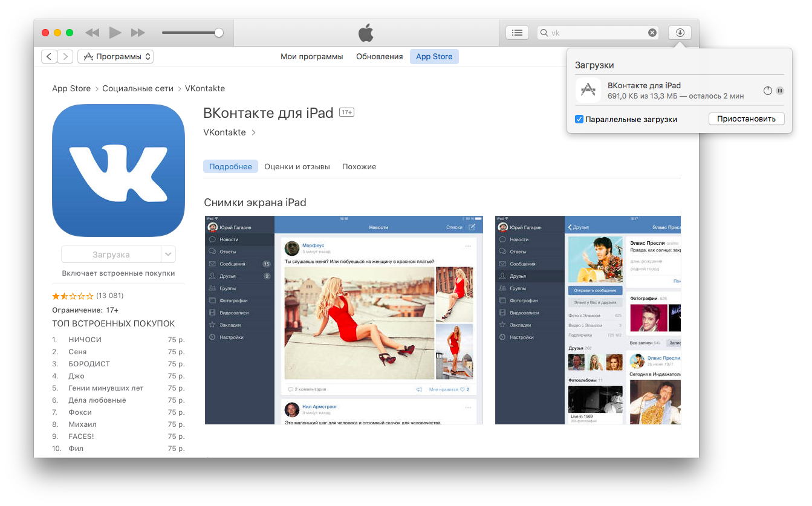
Task: Click the Сеня in-app purchase row
Action: (119, 352)
